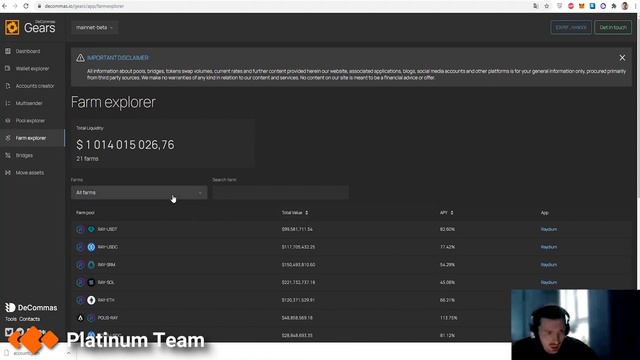Expand the mainnet-beta network dropdown
Viewport: 640px width, 360px height.
click(x=94, y=27)
